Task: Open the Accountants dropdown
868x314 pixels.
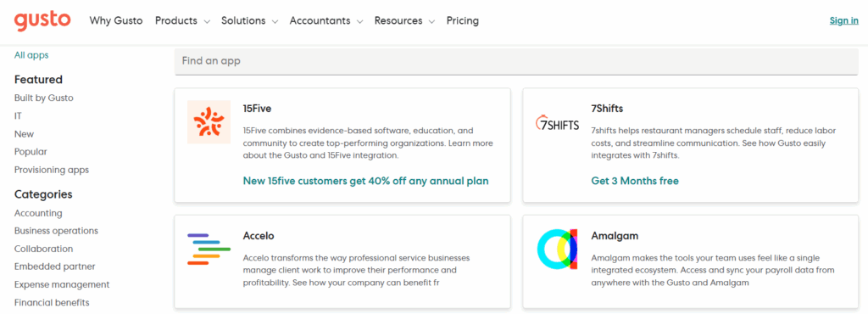Action: coord(326,21)
